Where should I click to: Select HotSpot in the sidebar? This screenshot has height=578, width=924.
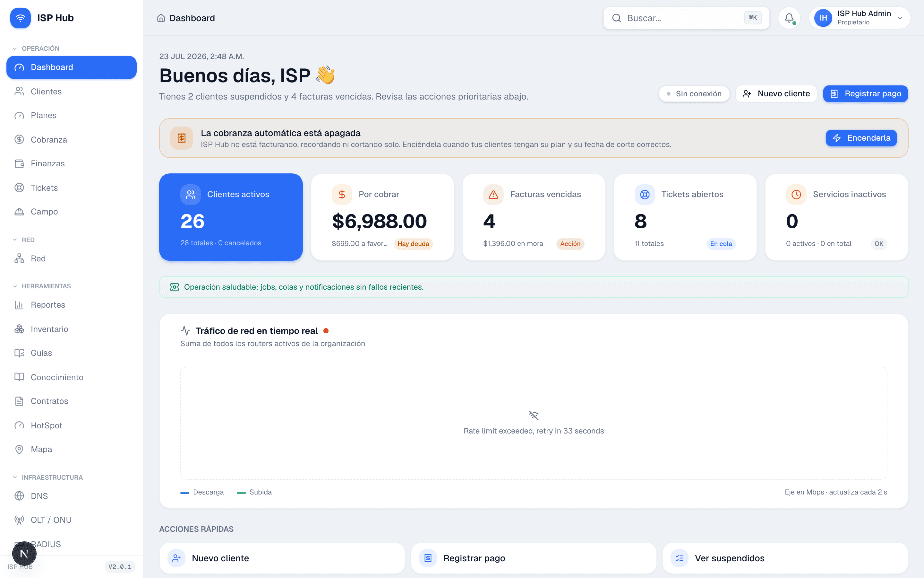pyautogui.click(x=72, y=425)
